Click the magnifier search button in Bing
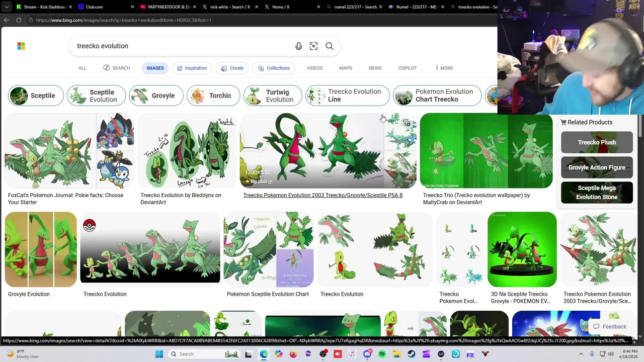 [330, 46]
